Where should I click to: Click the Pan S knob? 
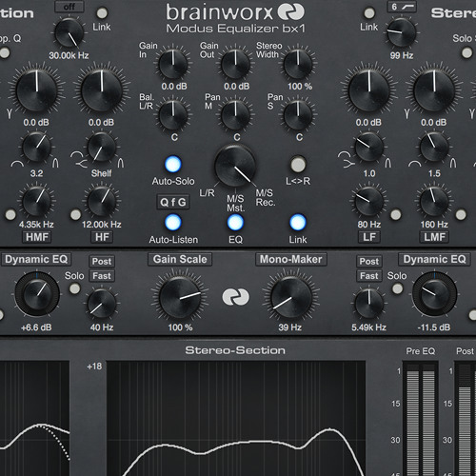(x=298, y=115)
